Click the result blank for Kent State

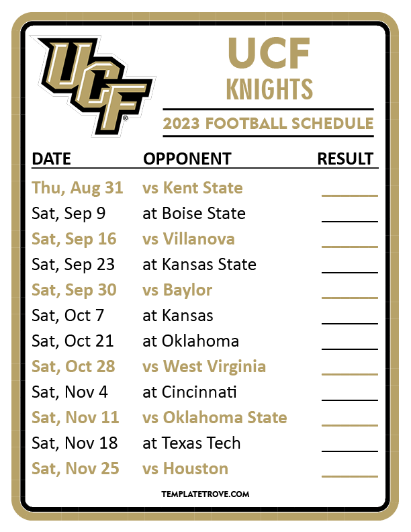pos(349,193)
